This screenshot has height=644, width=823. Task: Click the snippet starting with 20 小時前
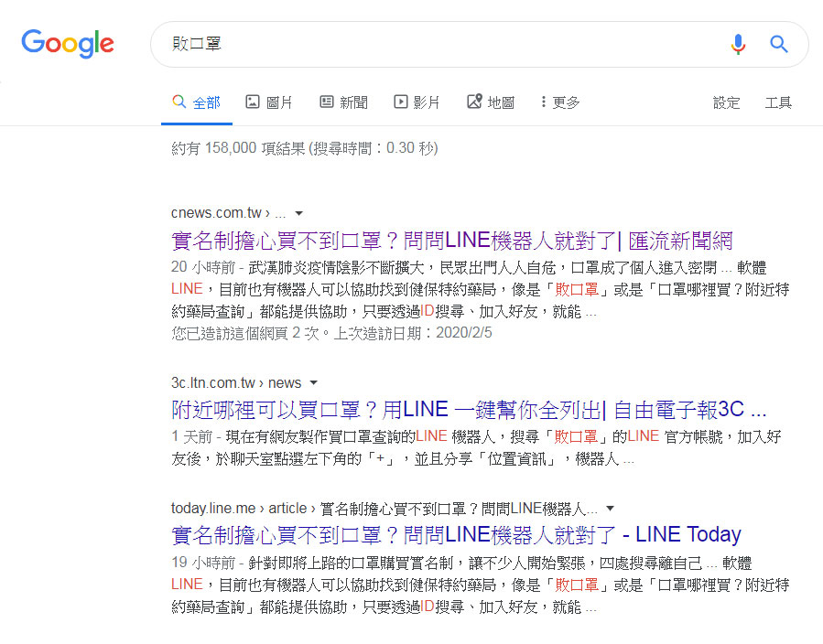481,289
